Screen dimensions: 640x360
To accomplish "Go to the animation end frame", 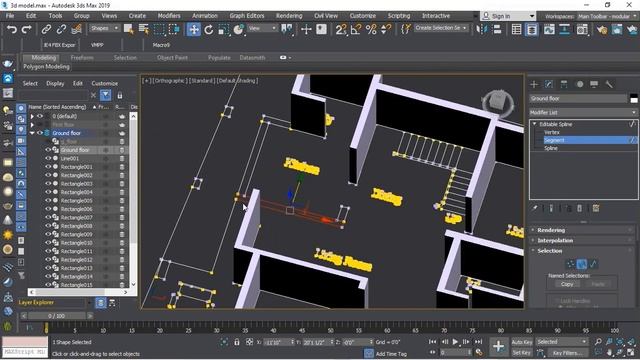I will [x=478, y=342].
